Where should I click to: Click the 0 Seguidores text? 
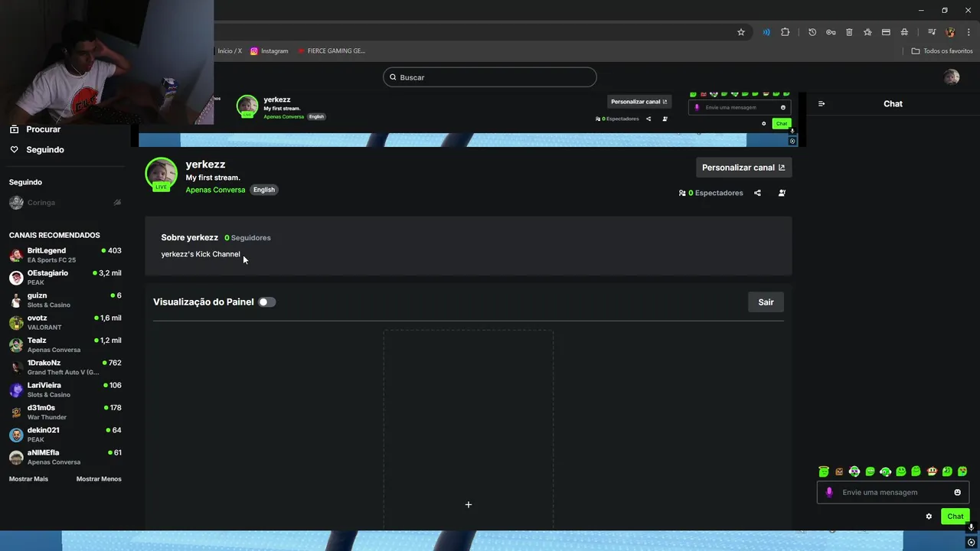coord(247,238)
